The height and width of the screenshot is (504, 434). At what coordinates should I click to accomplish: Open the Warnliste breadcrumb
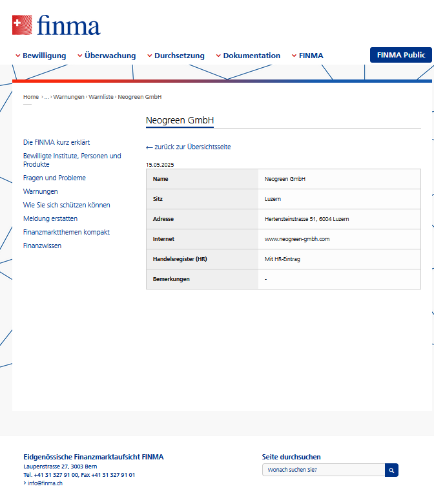(x=101, y=97)
